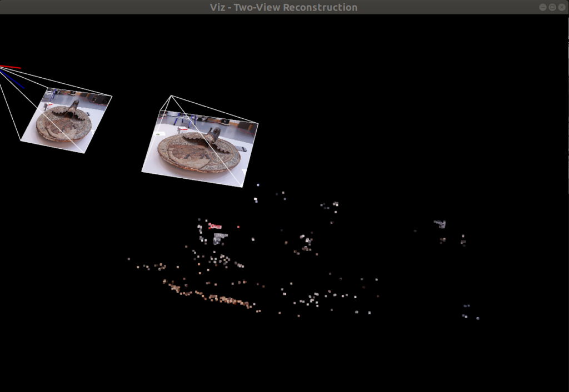Image resolution: width=569 pixels, height=392 pixels.
Task: Minimize the Viz Two-View Reconstruction window
Action: click(543, 7)
